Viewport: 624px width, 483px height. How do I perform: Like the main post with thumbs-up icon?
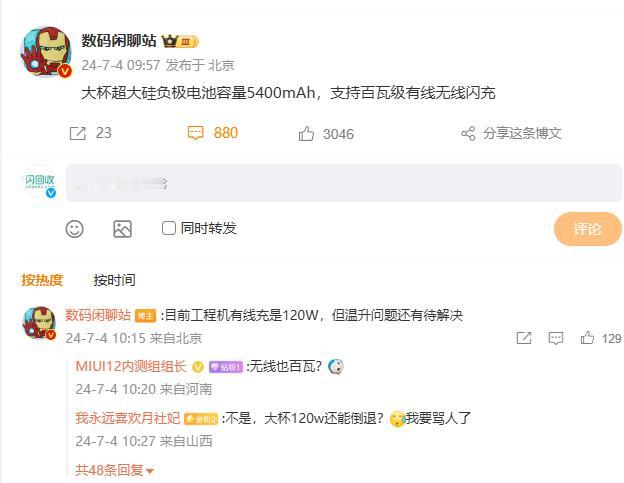[x=306, y=134]
